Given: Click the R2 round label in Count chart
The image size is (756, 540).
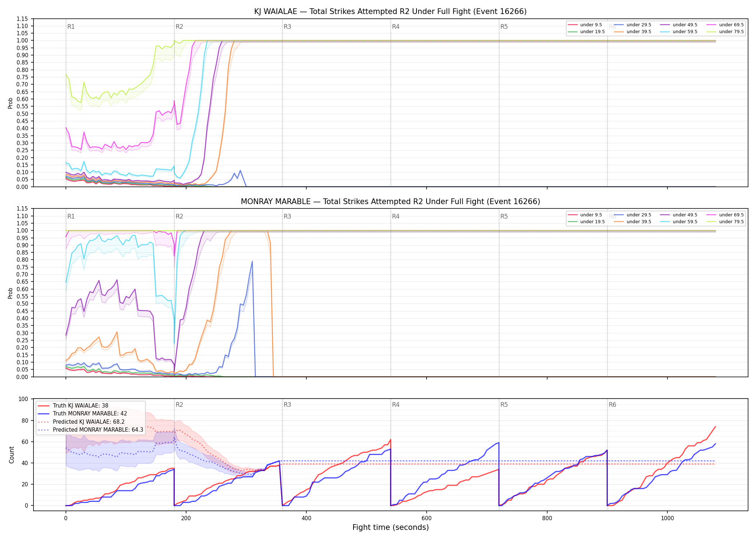Looking at the screenshot, I should pyautogui.click(x=179, y=405).
